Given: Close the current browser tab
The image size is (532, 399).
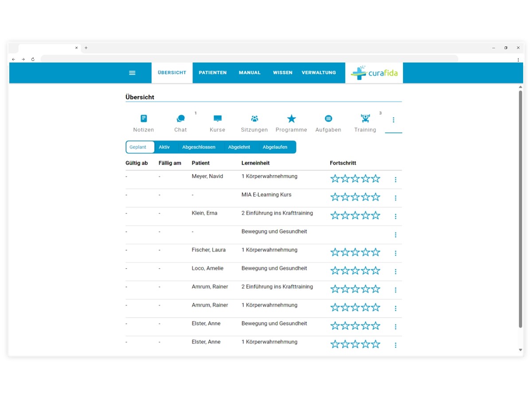Looking at the screenshot, I should [x=76, y=48].
